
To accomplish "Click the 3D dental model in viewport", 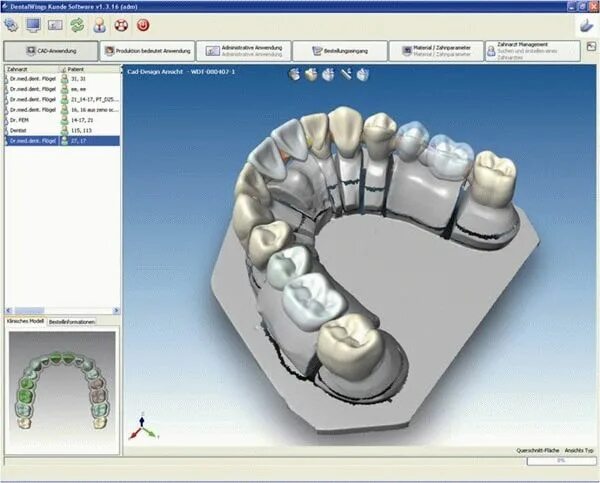I will [373, 268].
